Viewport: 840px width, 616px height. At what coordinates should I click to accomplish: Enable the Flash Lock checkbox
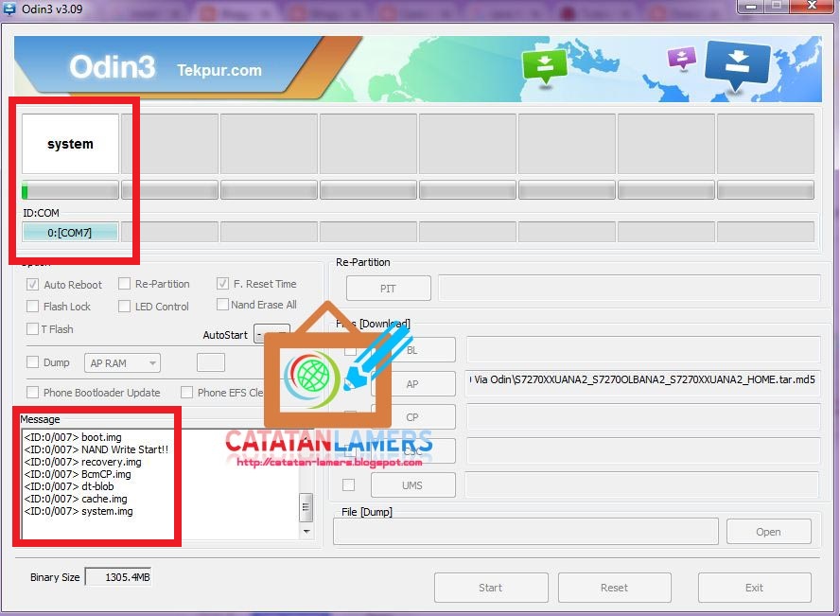click(32, 307)
